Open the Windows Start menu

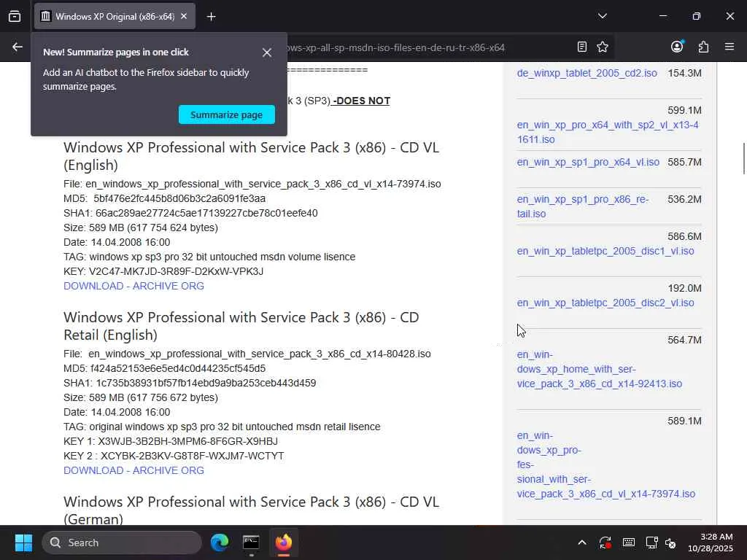23,542
